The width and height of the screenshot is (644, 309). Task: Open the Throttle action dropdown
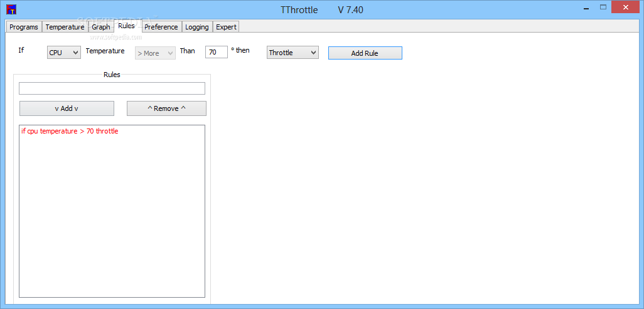click(292, 53)
